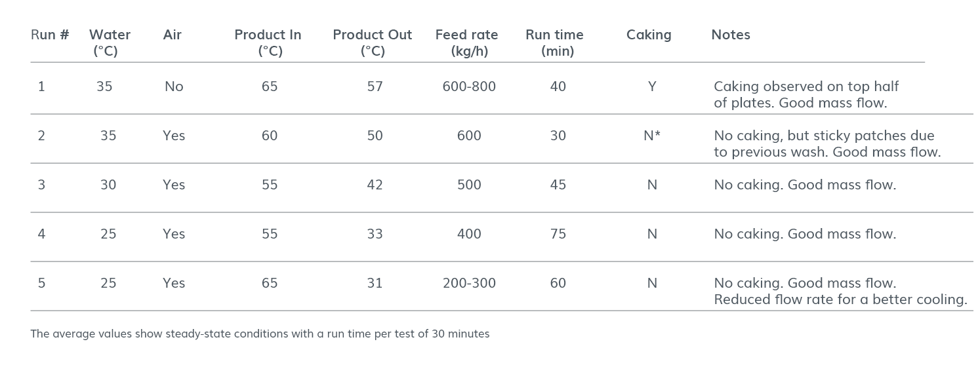Select the "600-800" feed rate cell
The width and height of the screenshot is (980, 367).
[x=469, y=87]
